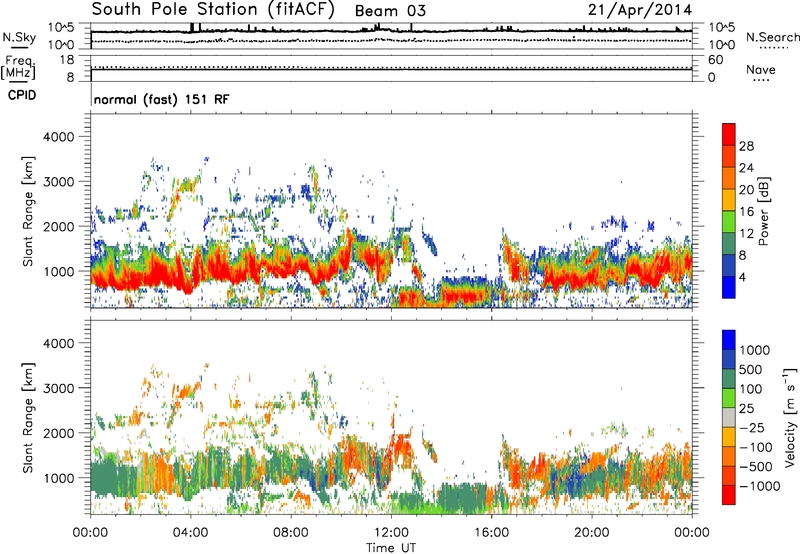Click the blue bottom of the power color bar
This screenshot has height=554, width=800.
(x=729, y=287)
